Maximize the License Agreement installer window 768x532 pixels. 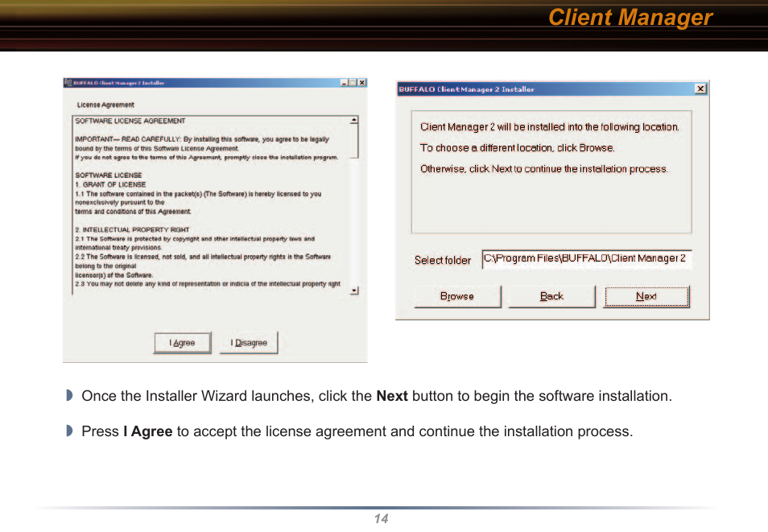click(353, 83)
